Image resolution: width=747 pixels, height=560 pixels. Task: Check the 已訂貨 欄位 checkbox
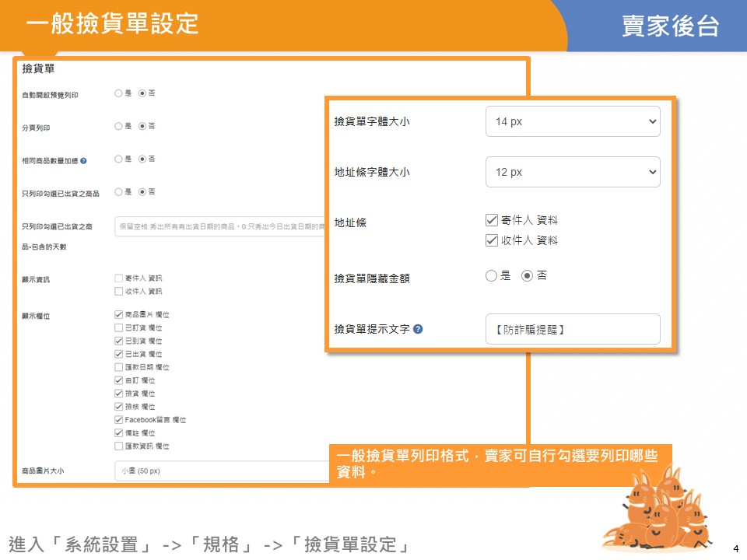pyautogui.click(x=118, y=328)
